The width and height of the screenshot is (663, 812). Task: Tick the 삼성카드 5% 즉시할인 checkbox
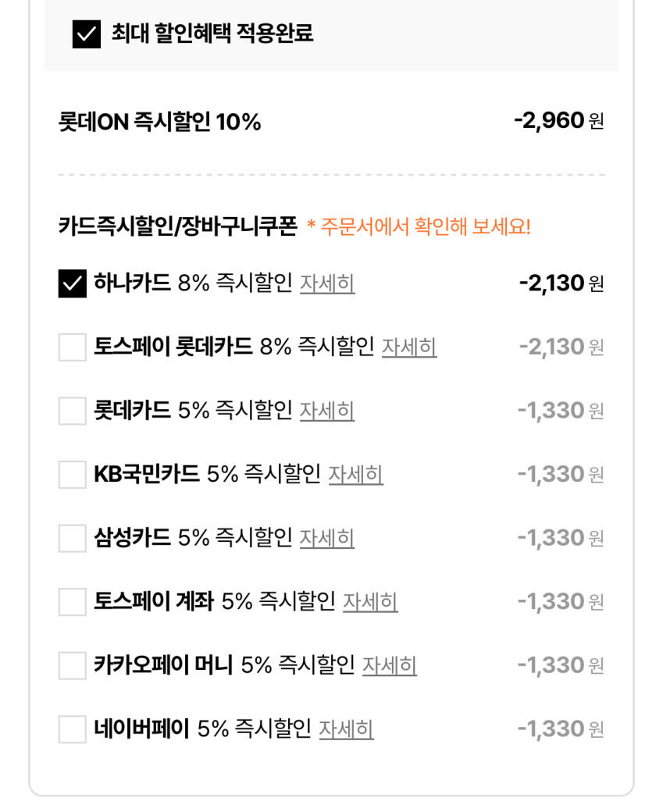pos(73,539)
